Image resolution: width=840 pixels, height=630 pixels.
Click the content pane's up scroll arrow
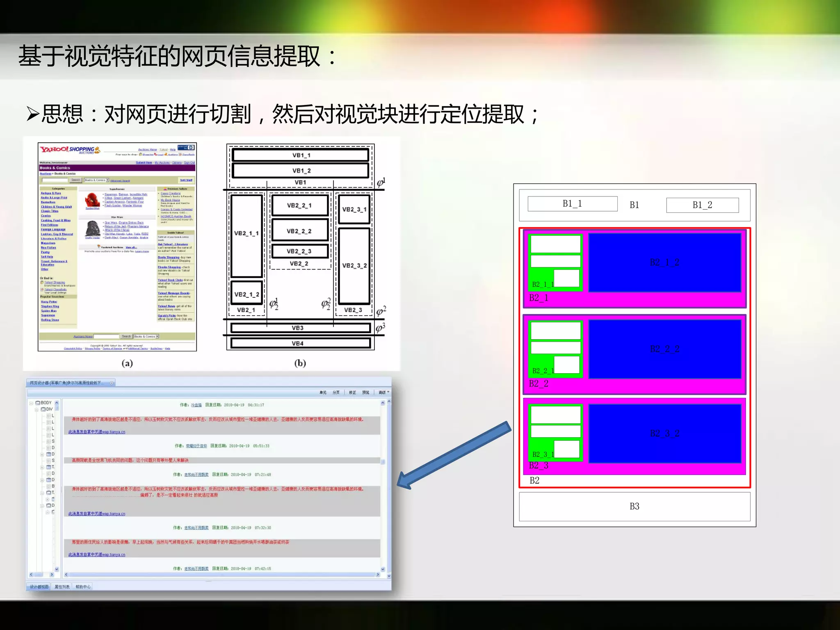383,403
